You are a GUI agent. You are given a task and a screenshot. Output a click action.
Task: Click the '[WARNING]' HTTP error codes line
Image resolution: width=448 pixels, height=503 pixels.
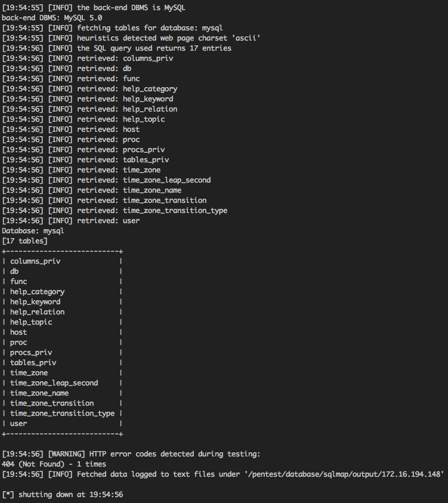pos(131,454)
